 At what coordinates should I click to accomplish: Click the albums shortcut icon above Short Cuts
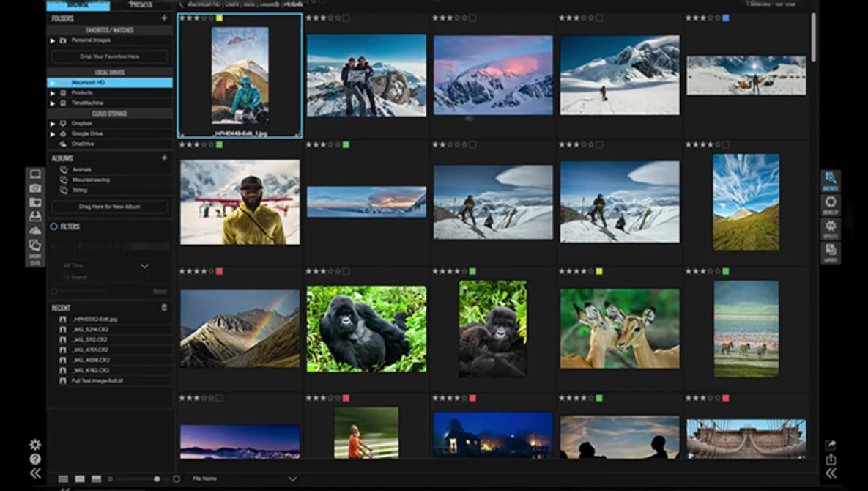(35, 245)
